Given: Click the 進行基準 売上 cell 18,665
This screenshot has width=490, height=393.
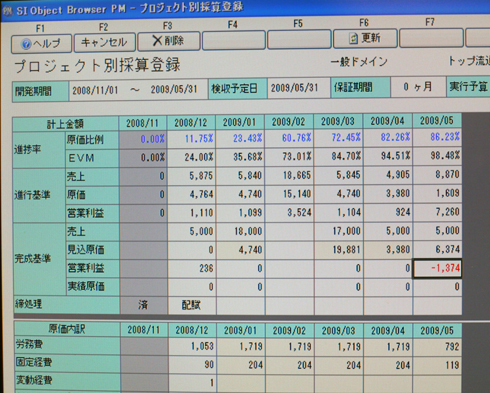Looking at the screenshot, I should coord(289,175).
